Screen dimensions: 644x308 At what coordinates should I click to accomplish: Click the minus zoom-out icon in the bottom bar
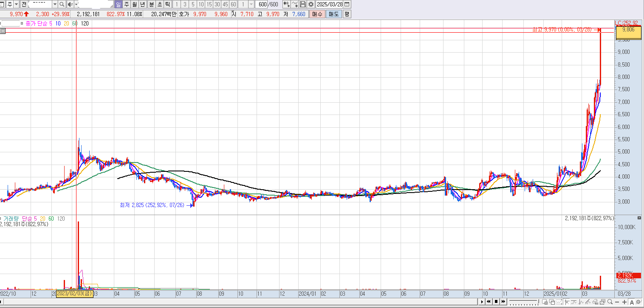coord(617,302)
